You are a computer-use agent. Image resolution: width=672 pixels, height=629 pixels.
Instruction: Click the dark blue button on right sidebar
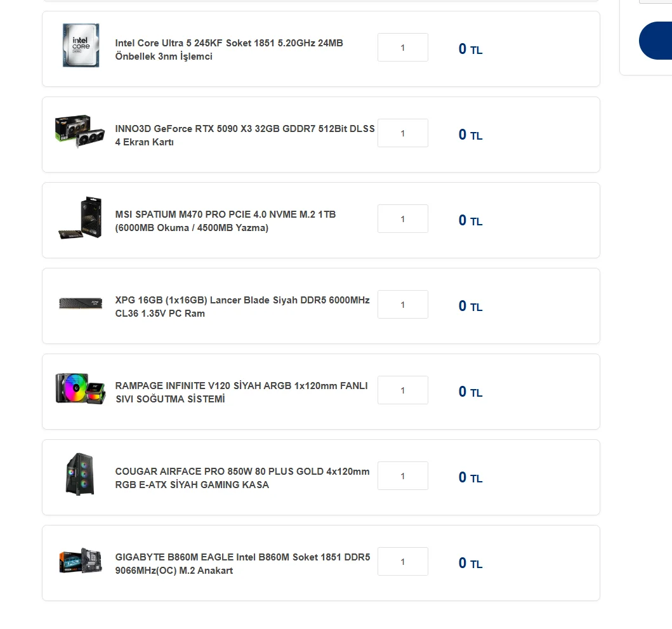656,41
